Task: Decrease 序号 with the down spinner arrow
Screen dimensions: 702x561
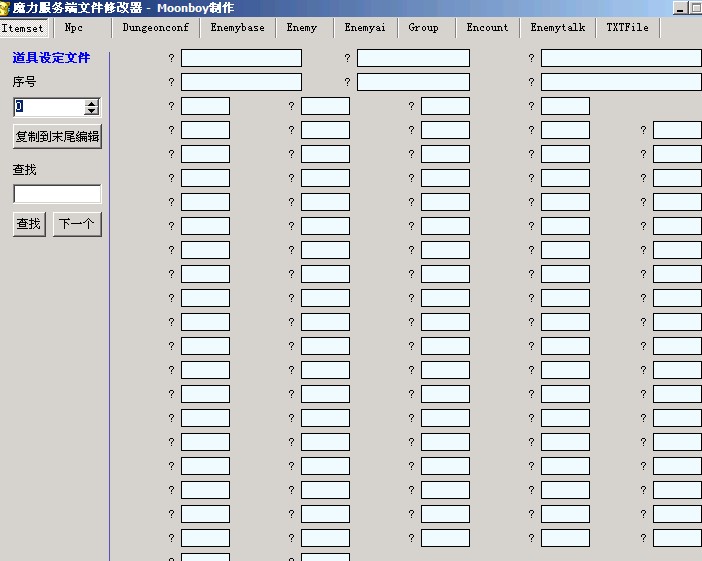Action: click(92, 111)
